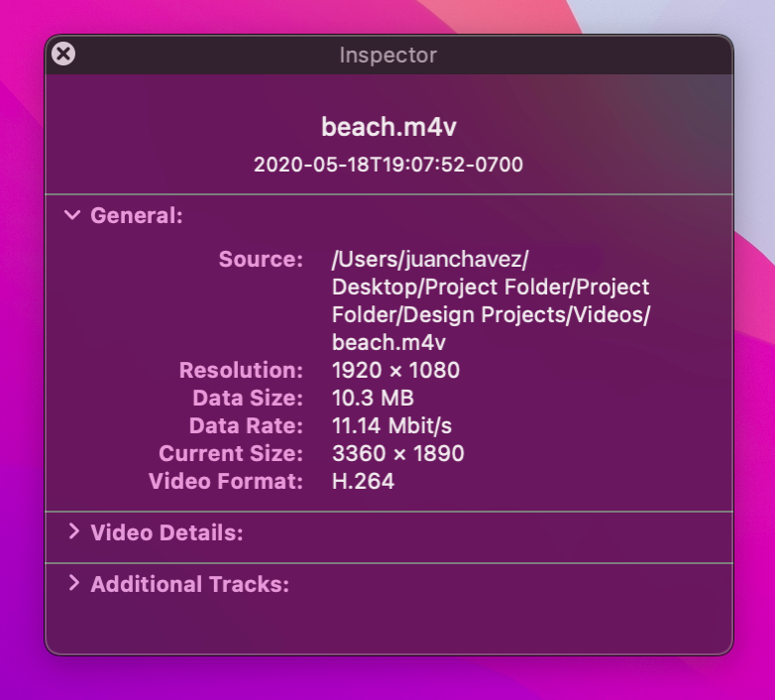Viewport: 775px width, 700px height.
Task: Click the 2020-05-18 timestamp text
Action: pos(388,165)
